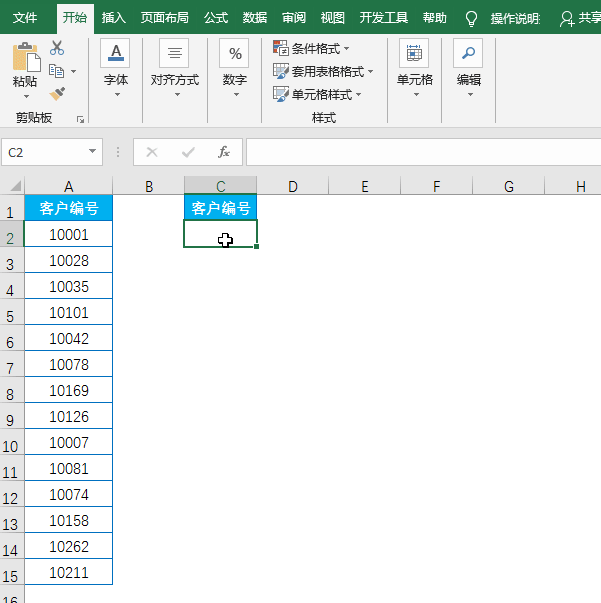Open the 单元格样式 dropdown
Screen dimensions: 601x603
click(358, 95)
